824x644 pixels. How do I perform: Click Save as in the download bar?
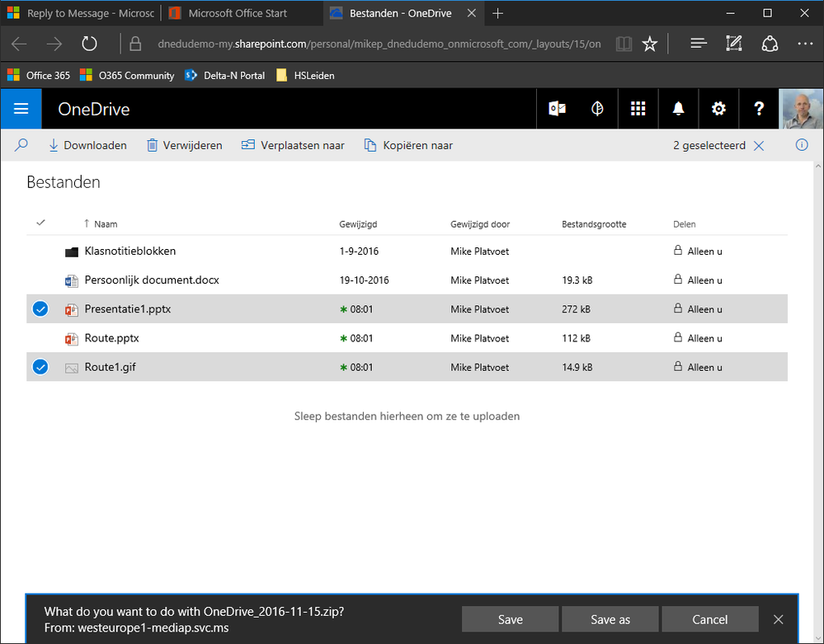coord(610,619)
